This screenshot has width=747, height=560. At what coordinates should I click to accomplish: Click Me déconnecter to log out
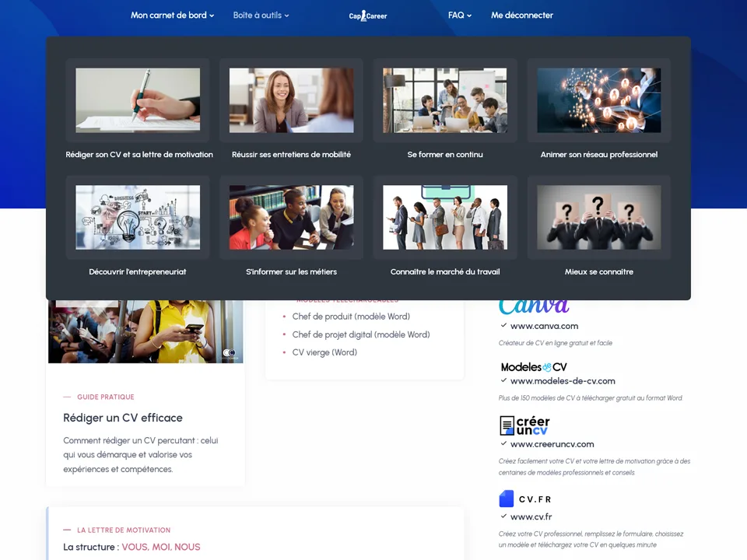point(522,16)
